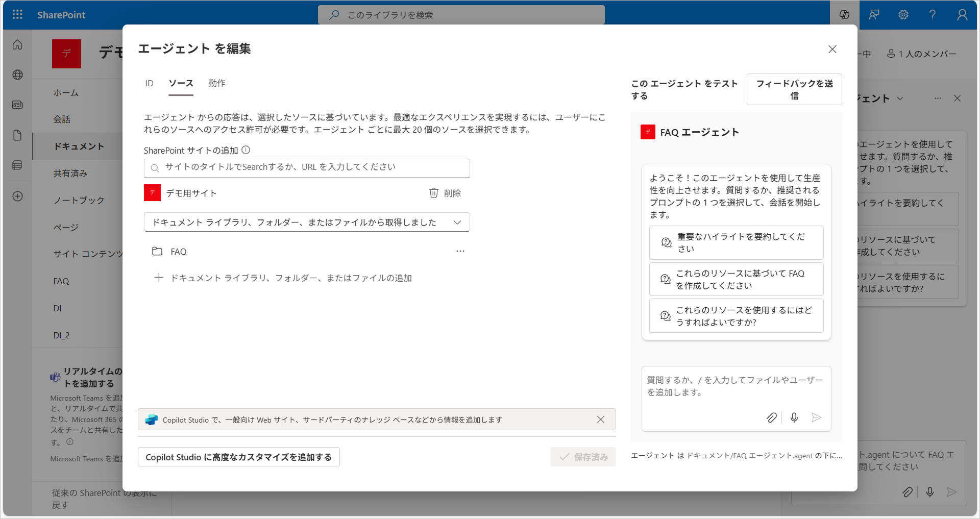
Task: Click ドキュメント ライブラリ、フォルダー、またはファイルの追加 link
Action: [291, 278]
